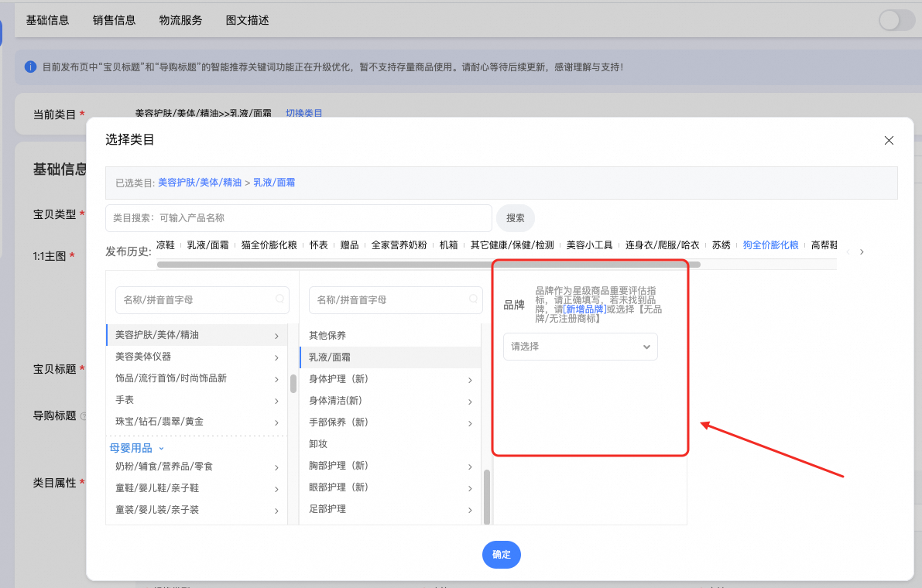Select 猫全价膨化粮 from publish history
The width and height of the screenshot is (922, 588).
(269, 245)
